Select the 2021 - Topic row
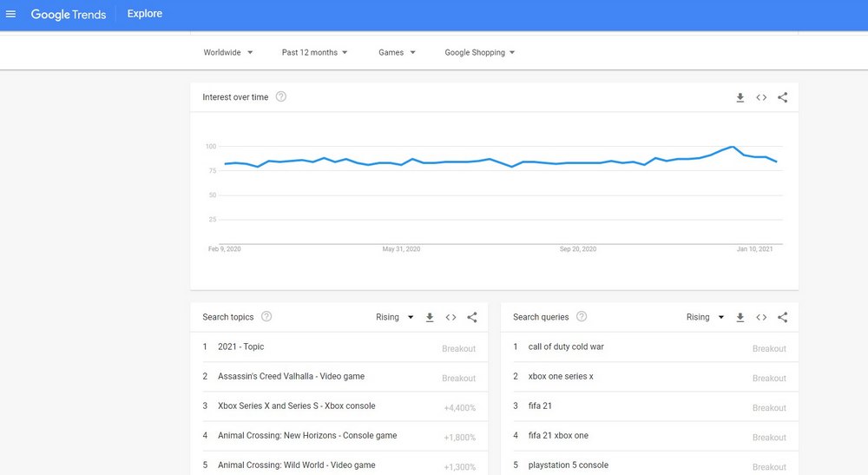Image resolution: width=868 pixels, height=475 pixels. click(339, 347)
